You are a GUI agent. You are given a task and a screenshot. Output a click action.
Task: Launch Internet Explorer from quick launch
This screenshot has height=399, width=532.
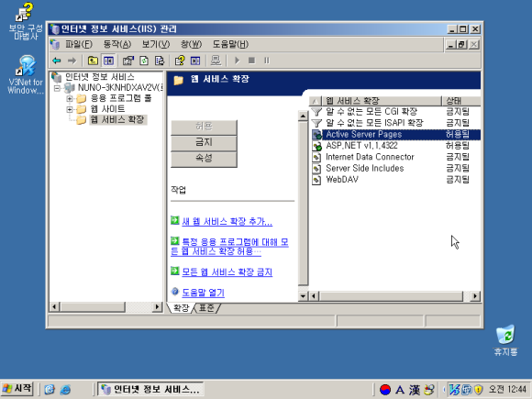click(x=65, y=389)
